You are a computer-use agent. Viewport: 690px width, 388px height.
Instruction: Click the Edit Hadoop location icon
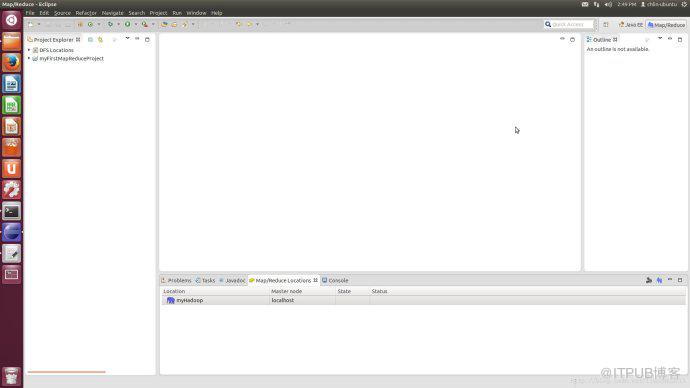[x=649, y=280]
